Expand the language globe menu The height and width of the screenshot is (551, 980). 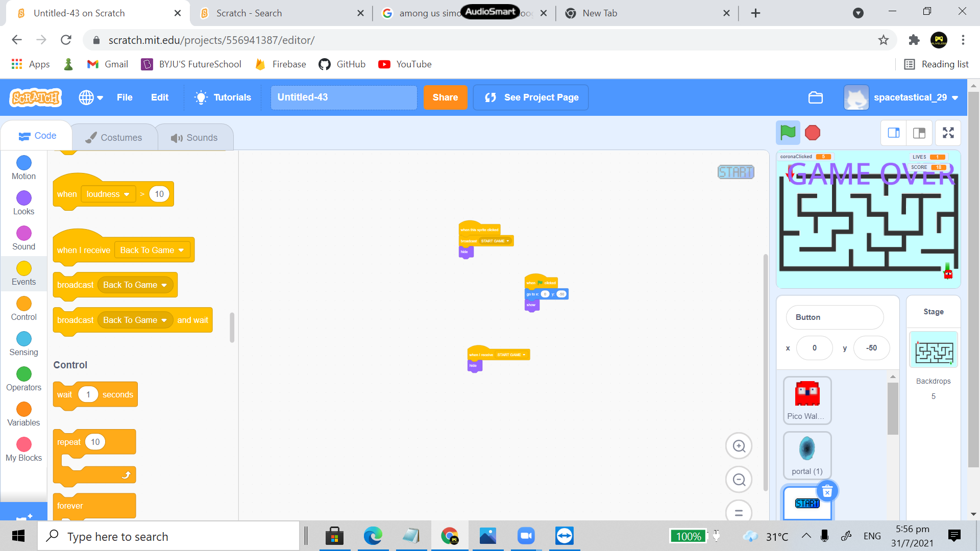tap(91, 97)
